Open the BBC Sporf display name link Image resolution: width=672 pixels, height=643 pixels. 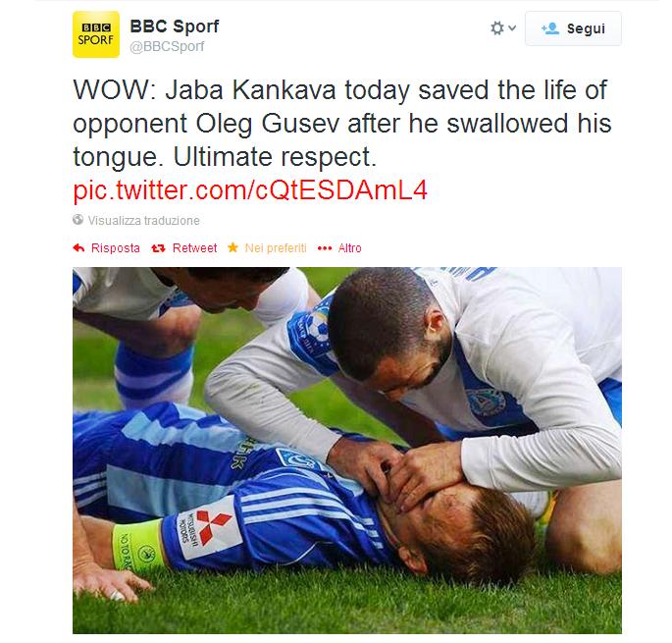click(x=173, y=27)
